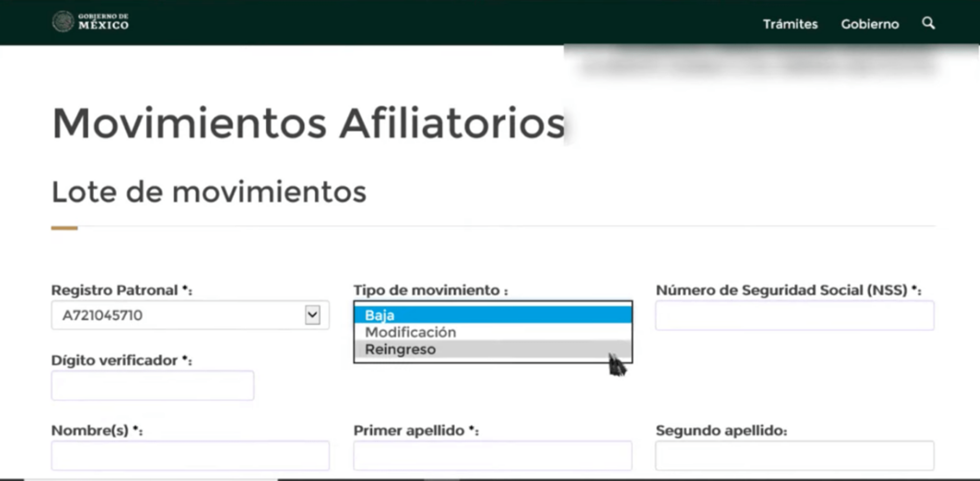Focus the Segundo apellido input field
Screen dimensions: 980x481
click(794, 455)
